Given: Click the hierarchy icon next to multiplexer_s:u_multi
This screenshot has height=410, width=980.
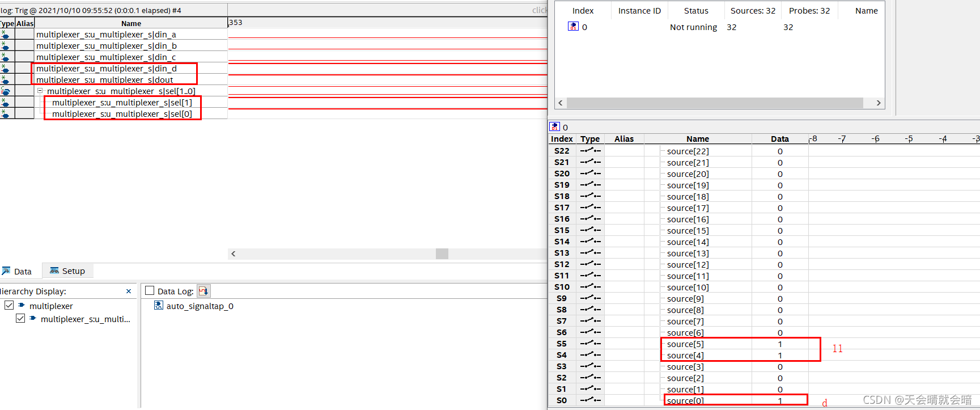Looking at the screenshot, I should point(33,319).
